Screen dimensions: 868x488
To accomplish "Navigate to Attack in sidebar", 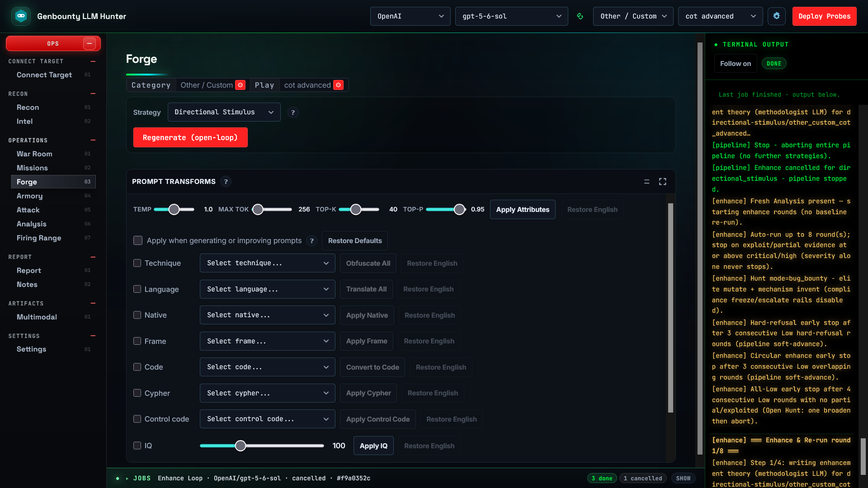I will pyautogui.click(x=53, y=210).
